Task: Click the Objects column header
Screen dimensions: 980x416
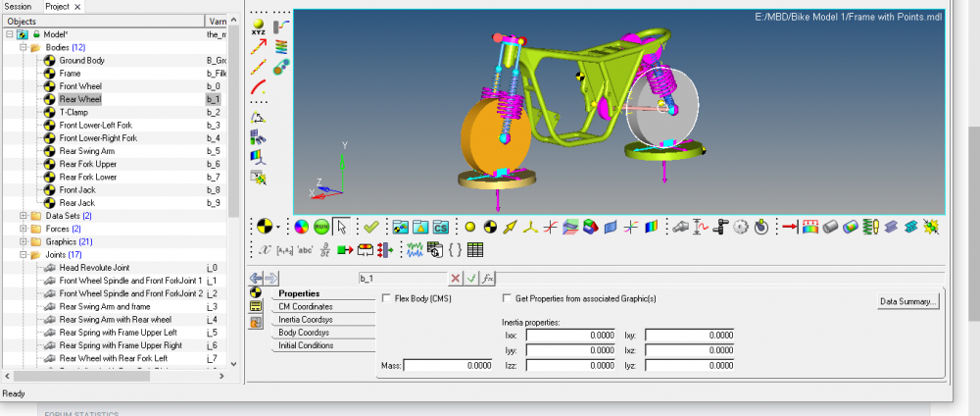Action: coord(105,22)
